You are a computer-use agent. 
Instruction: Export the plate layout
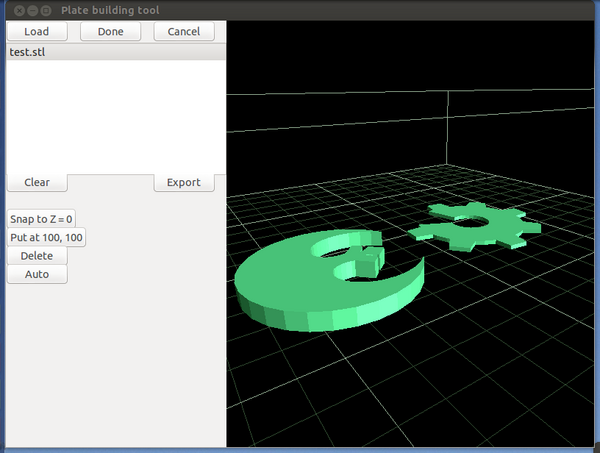coord(184,182)
